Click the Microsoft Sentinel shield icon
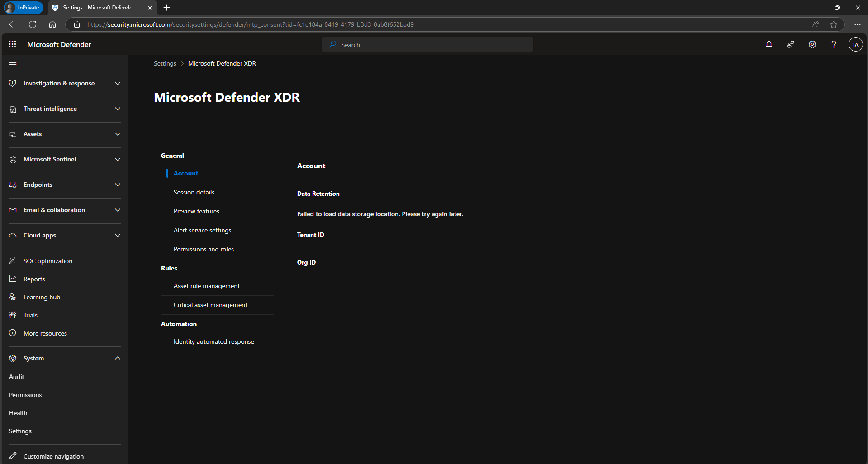868x464 pixels. pyautogui.click(x=13, y=160)
